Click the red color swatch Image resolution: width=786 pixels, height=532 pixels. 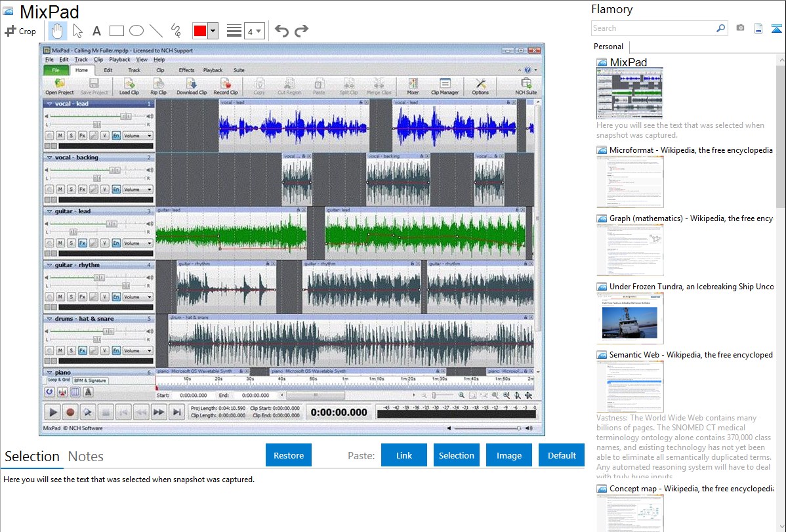(200, 31)
